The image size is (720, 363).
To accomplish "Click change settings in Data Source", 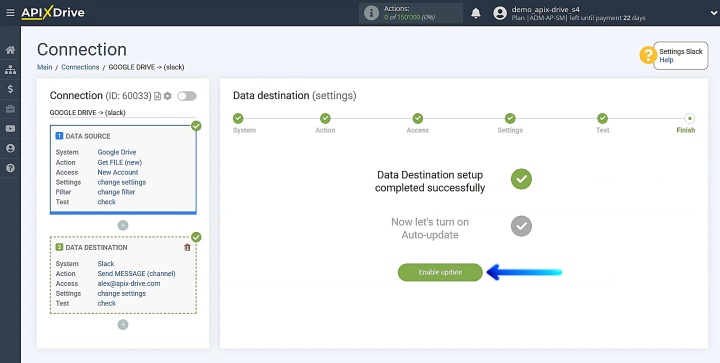I will click(x=122, y=182).
